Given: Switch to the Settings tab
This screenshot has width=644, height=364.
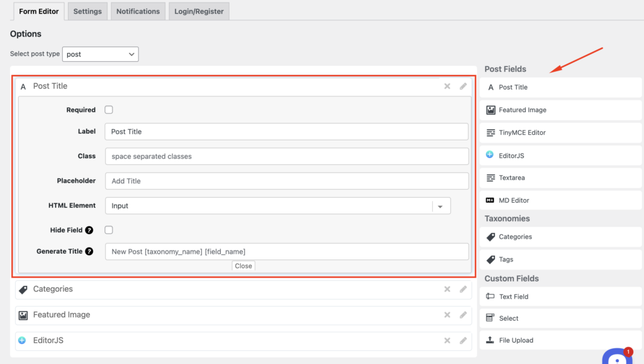Looking at the screenshot, I should tap(87, 11).
